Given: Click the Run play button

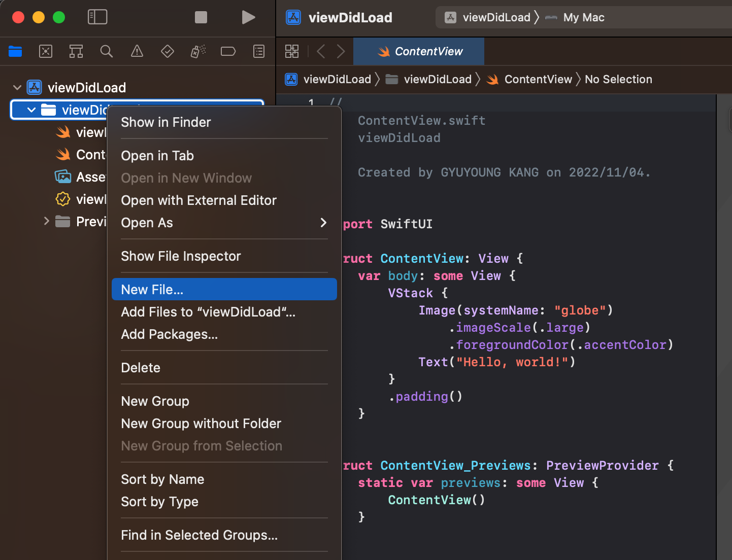Looking at the screenshot, I should [248, 17].
